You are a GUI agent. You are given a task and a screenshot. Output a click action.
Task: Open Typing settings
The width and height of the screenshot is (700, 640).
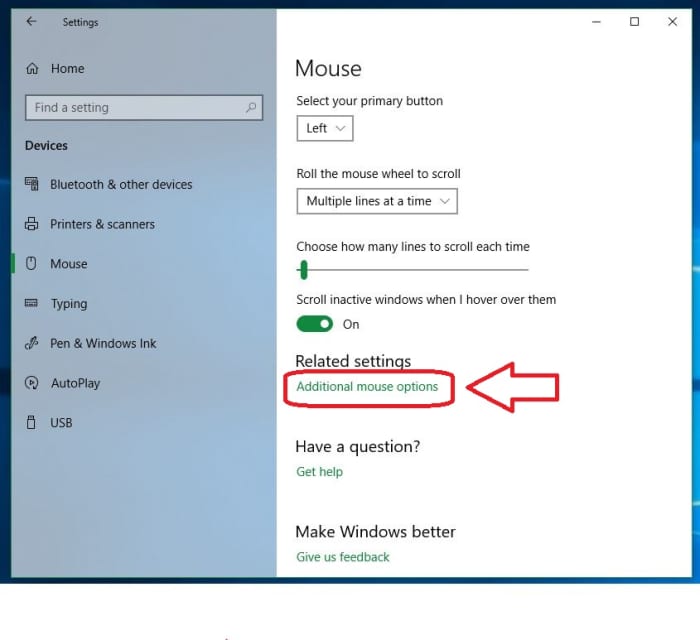[x=69, y=303]
